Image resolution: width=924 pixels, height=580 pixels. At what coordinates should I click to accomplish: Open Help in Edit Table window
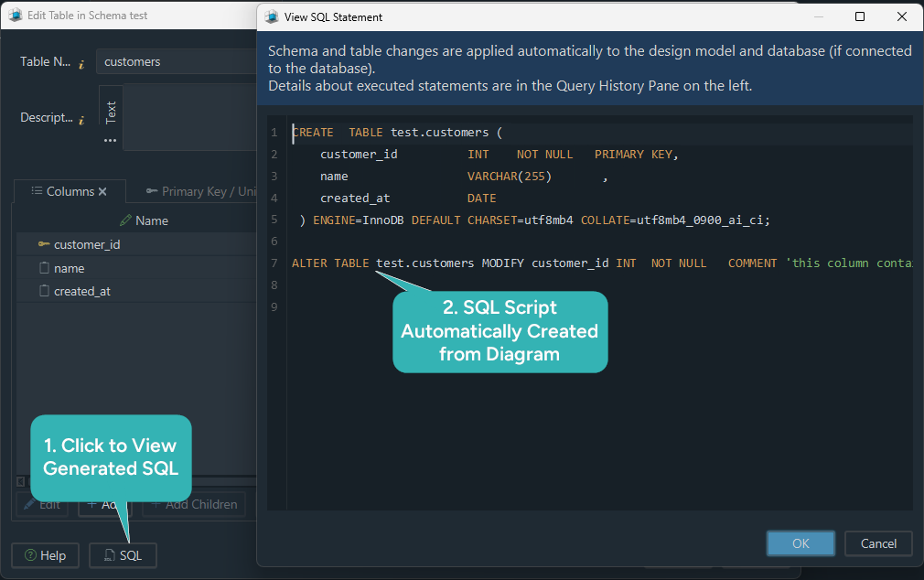pyautogui.click(x=46, y=555)
